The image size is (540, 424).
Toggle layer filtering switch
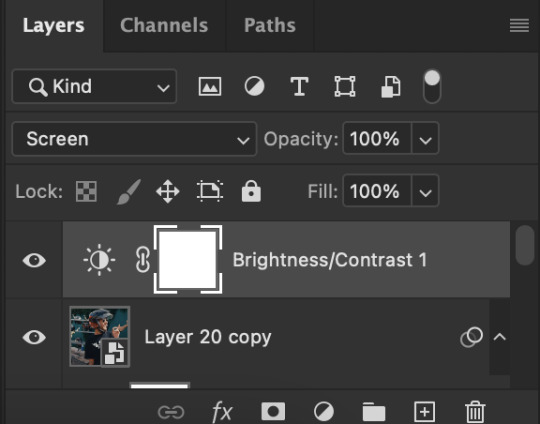(x=432, y=86)
